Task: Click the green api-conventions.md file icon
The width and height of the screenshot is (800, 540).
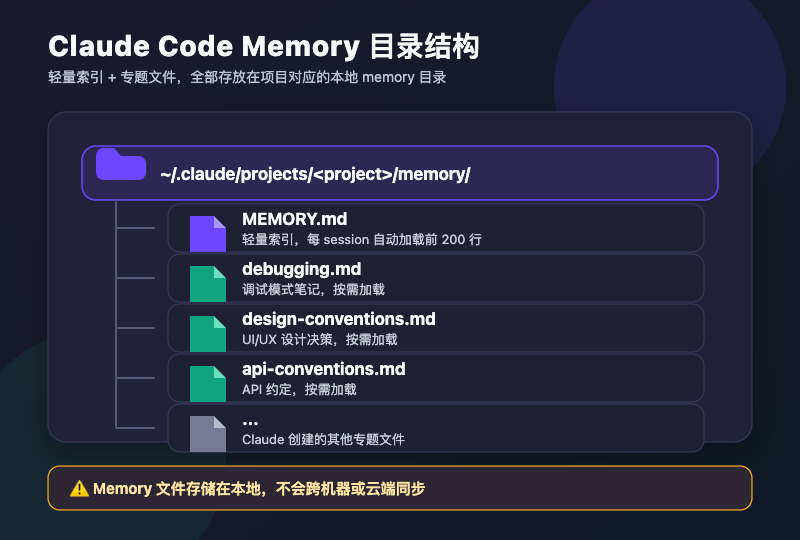Action: [208, 384]
